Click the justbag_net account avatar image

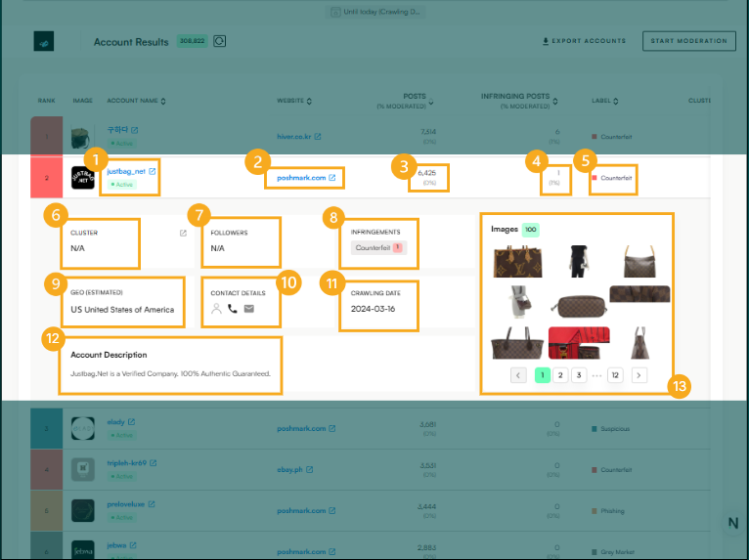83,178
